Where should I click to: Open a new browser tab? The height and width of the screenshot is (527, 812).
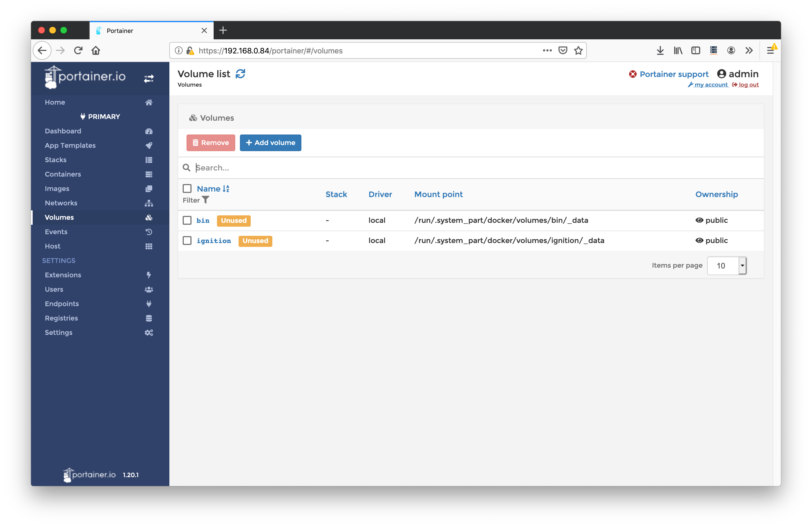tap(223, 30)
